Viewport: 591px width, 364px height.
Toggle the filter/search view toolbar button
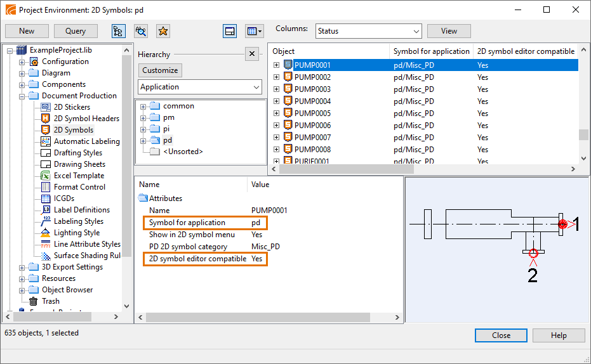140,31
